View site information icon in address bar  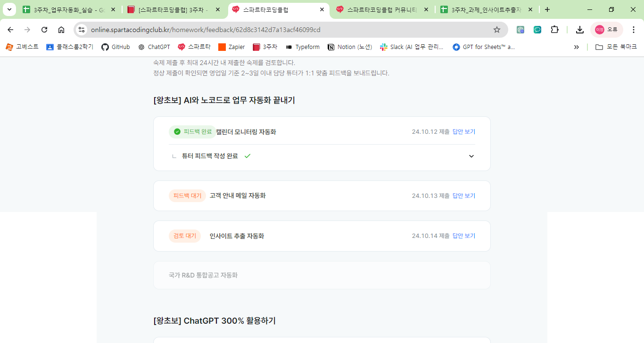82,30
